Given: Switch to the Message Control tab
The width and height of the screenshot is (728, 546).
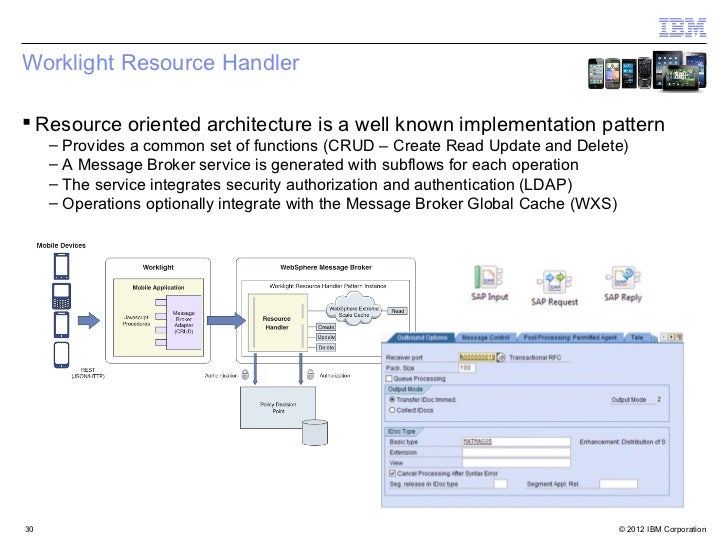Looking at the screenshot, I should pos(485,338).
